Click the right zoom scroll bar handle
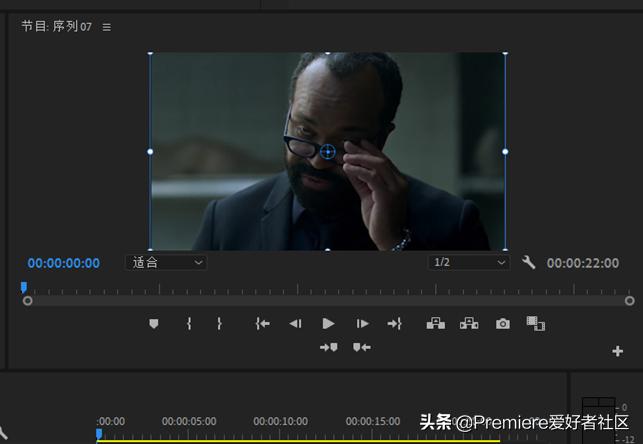Viewport: 643px width, 444px height. [x=629, y=301]
